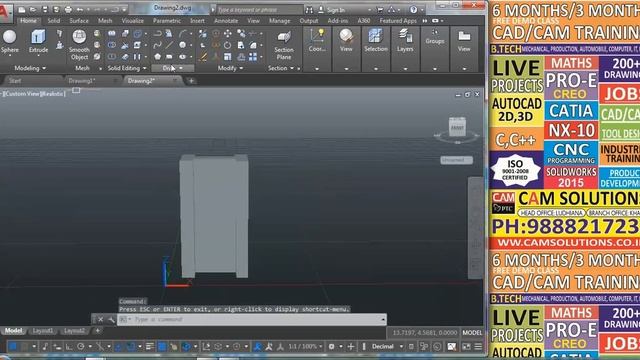The width and height of the screenshot is (640, 360).
Task: Click the keyword search field
Action: [x=260, y=9]
